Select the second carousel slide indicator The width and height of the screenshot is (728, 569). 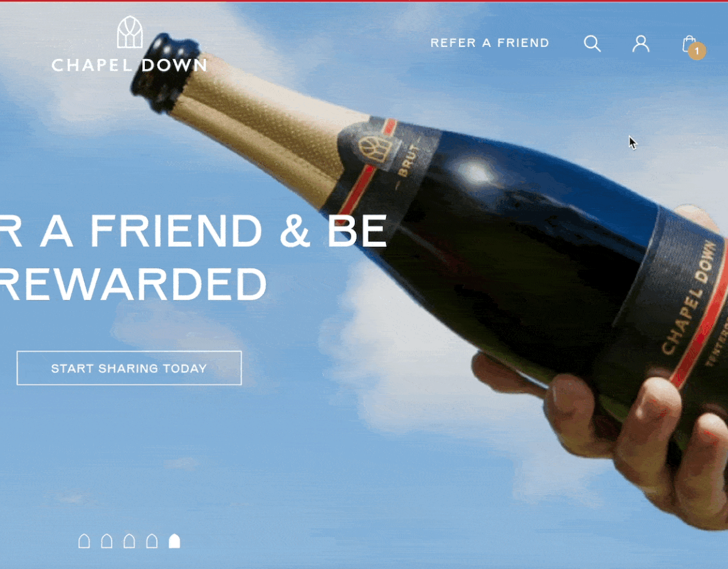pos(107,541)
